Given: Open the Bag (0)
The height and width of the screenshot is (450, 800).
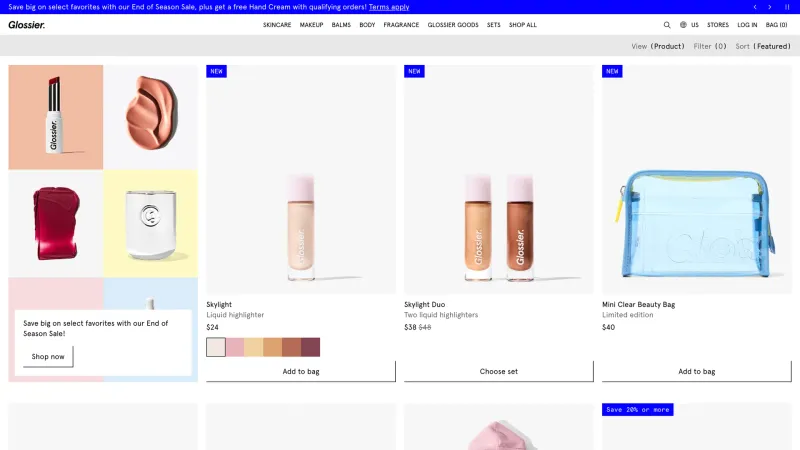Looking at the screenshot, I should (777, 24).
